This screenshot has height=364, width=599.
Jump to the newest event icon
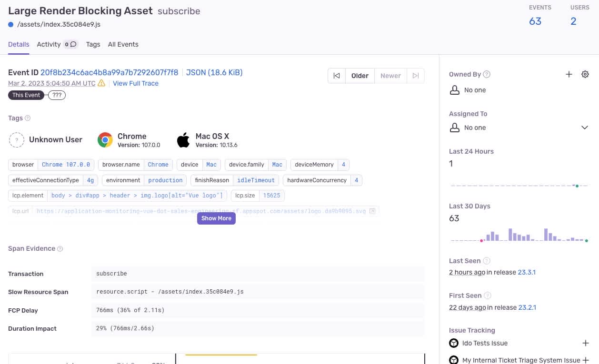coord(416,76)
